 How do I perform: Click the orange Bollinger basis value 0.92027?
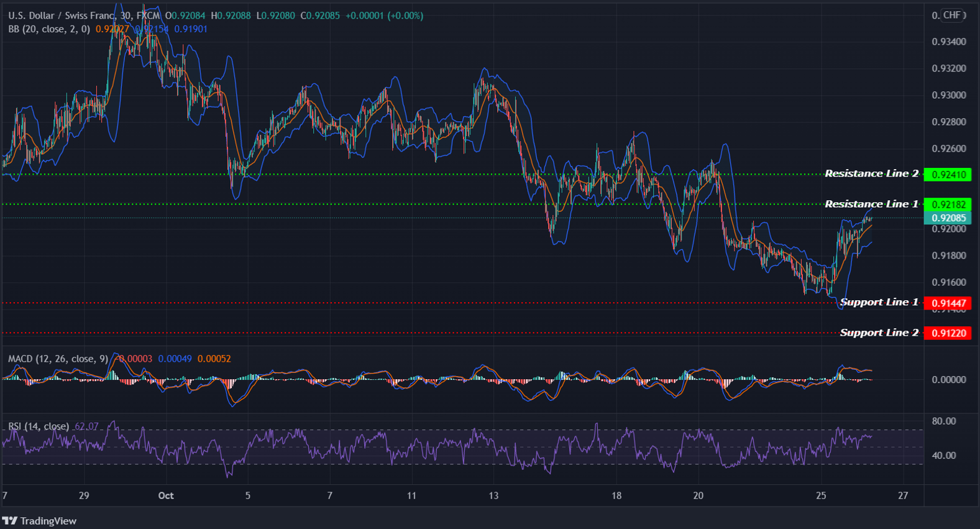[112, 29]
